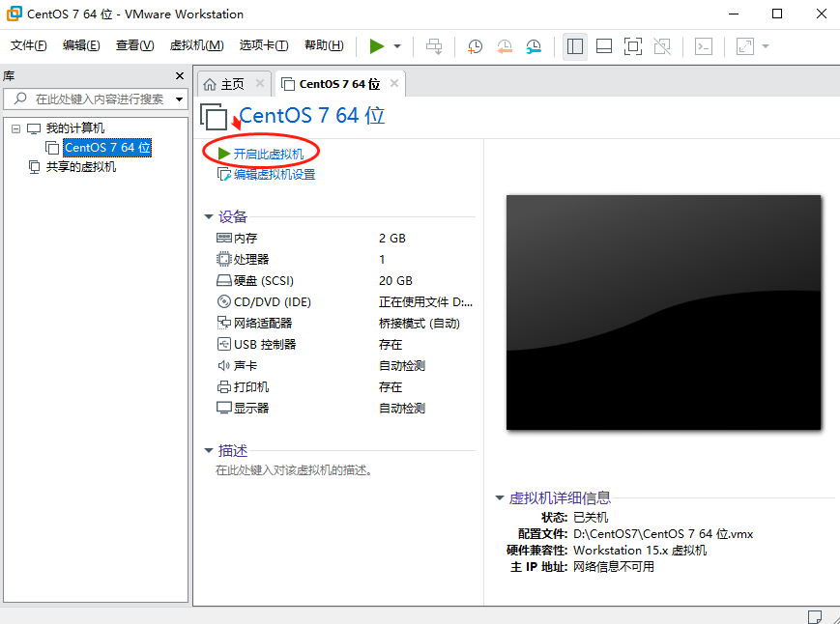The width and height of the screenshot is (840, 624).
Task: Enter full screen mode
Action: coord(633,46)
